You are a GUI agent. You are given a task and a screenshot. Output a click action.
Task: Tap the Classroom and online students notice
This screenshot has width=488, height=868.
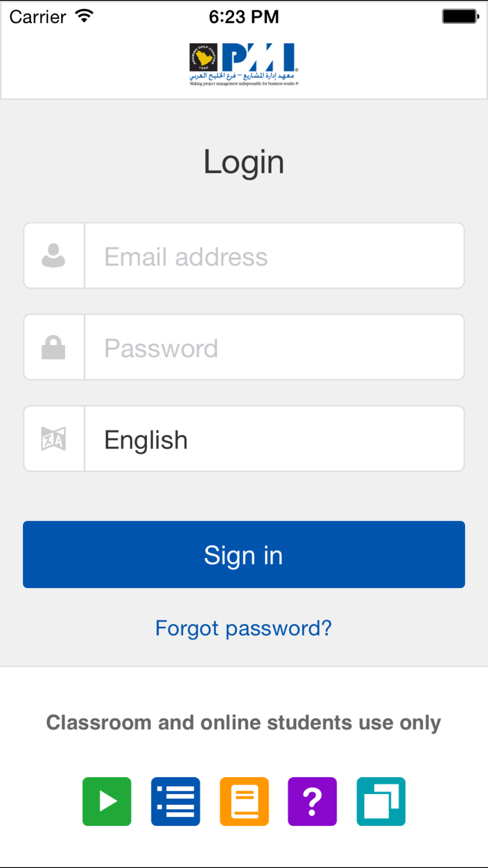(244, 723)
